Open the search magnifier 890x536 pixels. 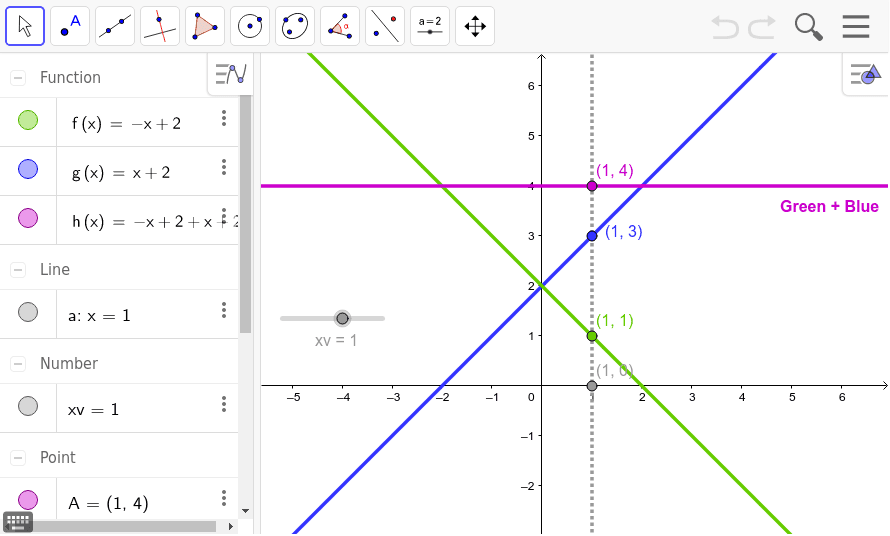[x=808, y=27]
